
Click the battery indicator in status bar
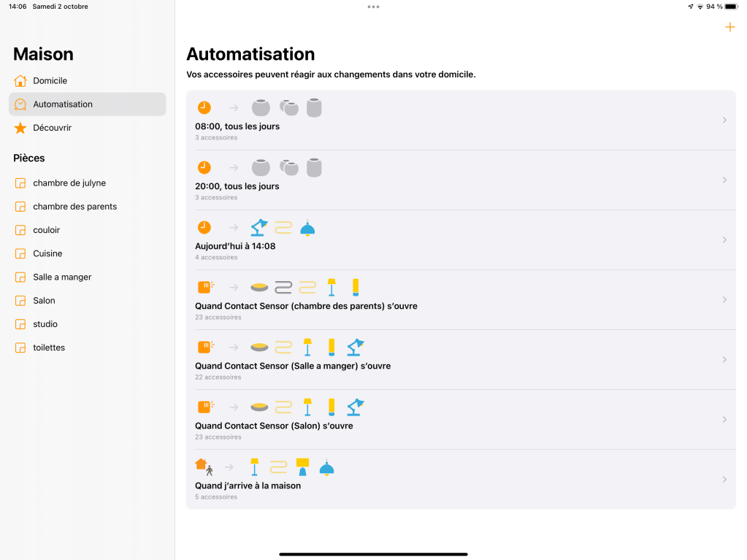coord(732,7)
